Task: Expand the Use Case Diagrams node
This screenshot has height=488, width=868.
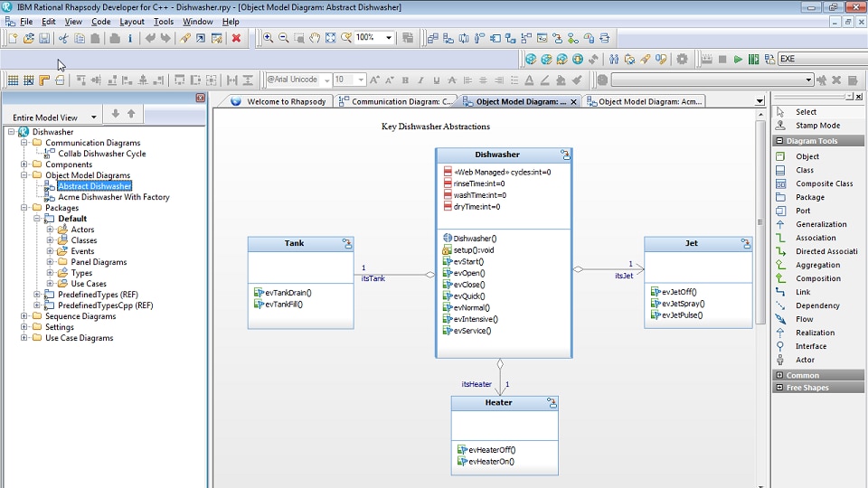Action: tap(24, 337)
